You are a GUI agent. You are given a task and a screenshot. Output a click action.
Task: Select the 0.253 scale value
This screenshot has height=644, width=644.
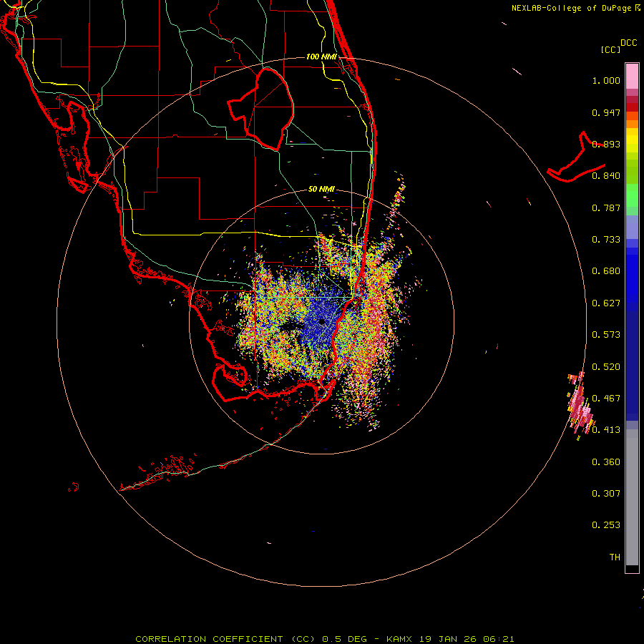click(x=606, y=525)
